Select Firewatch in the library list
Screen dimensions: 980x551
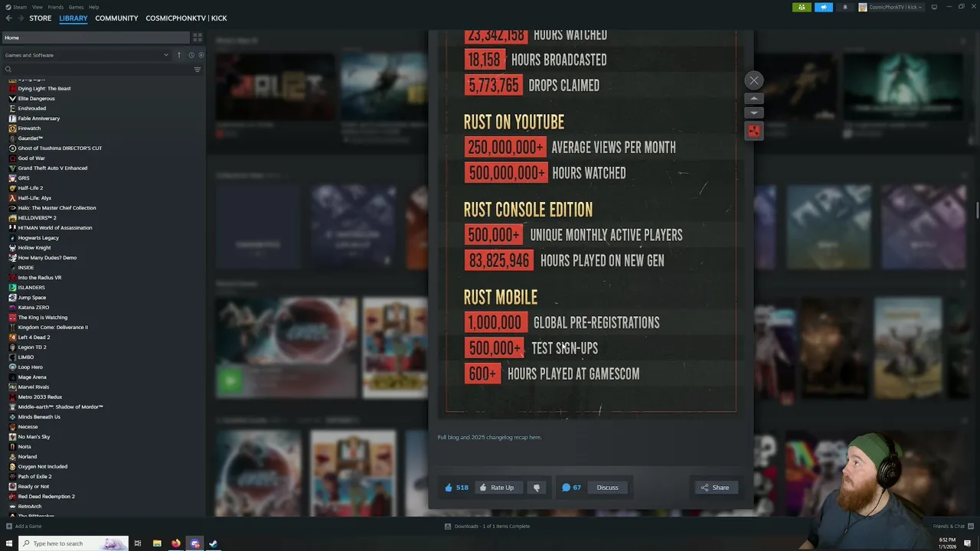pyautogui.click(x=29, y=129)
